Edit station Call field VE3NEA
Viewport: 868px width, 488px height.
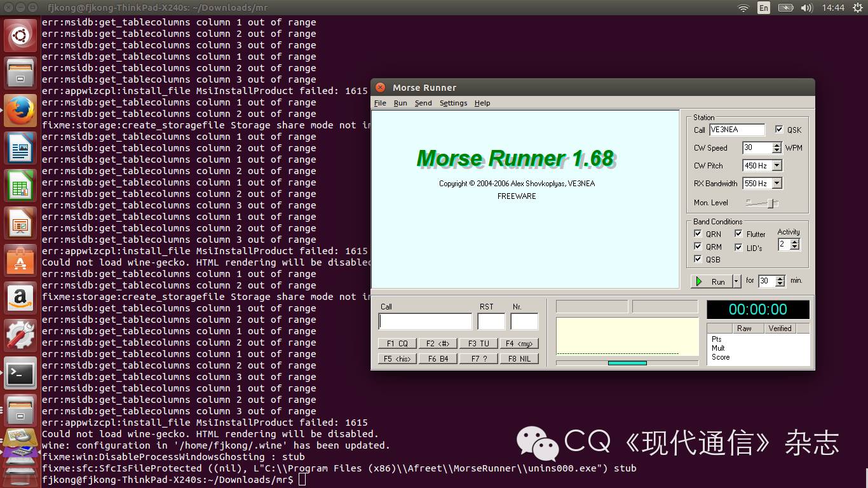[737, 130]
